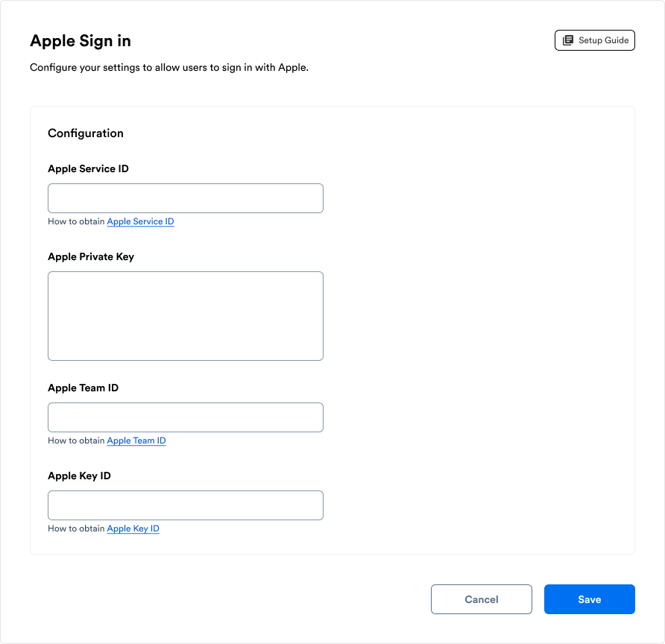The height and width of the screenshot is (644, 665).
Task: Visit how to obtain Apple Team ID
Action: tap(136, 441)
